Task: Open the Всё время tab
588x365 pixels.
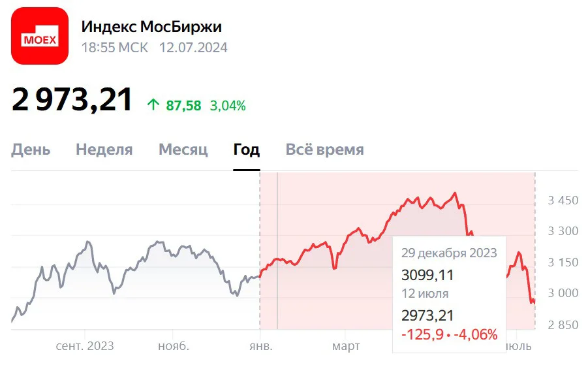Action: tap(325, 150)
